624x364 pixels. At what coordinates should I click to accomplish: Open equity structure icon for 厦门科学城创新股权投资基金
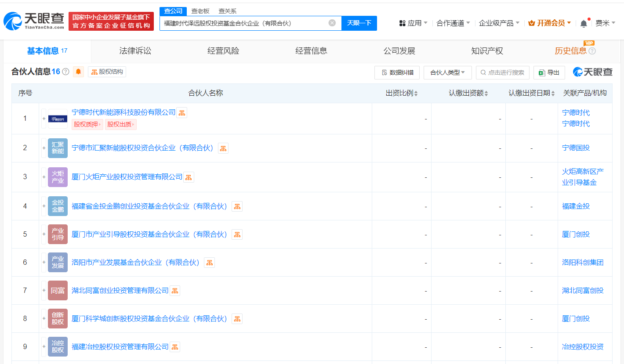237,319
